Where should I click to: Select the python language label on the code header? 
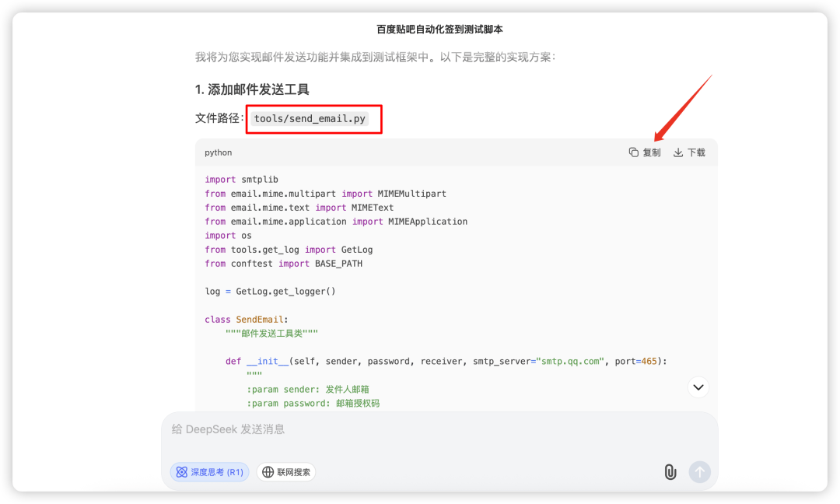218,152
